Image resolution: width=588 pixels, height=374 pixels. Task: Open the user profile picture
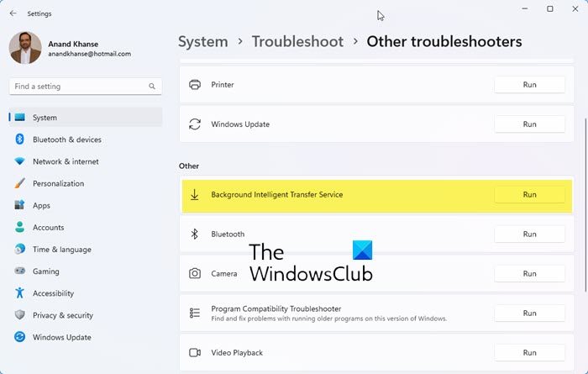click(25, 48)
